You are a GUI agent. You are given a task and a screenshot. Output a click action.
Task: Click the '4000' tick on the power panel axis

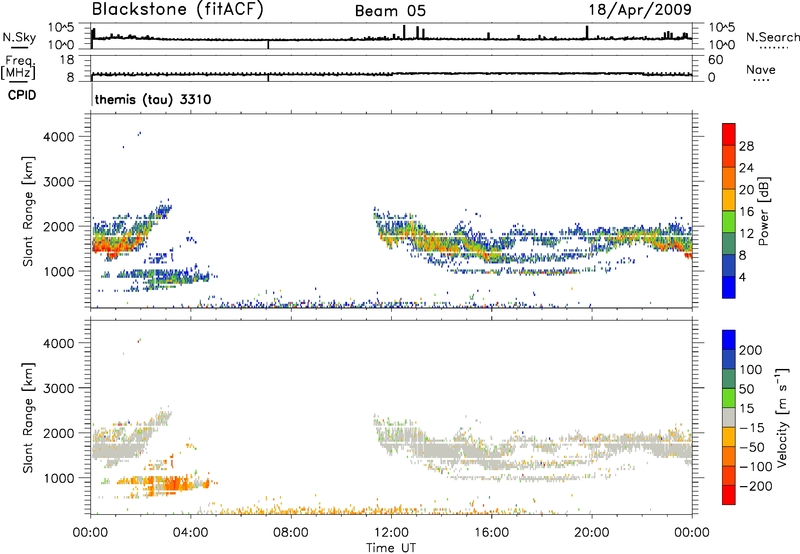[59, 137]
